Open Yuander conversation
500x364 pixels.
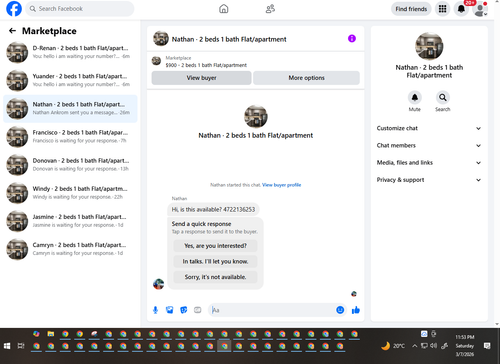(x=70, y=80)
